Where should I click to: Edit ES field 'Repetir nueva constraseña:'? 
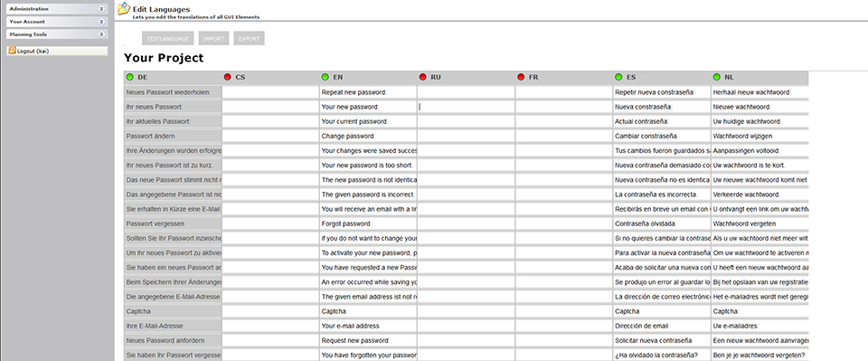tap(662, 92)
